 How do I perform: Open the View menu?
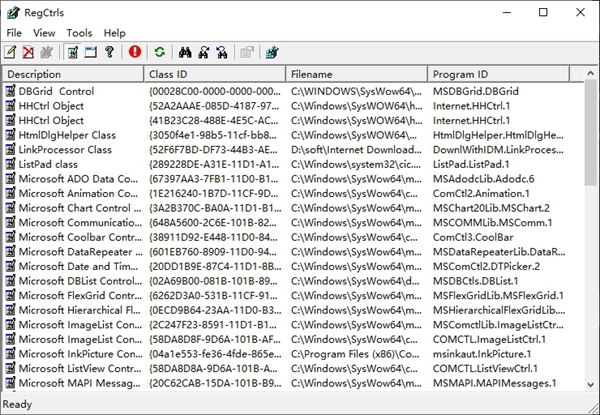click(x=44, y=33)
